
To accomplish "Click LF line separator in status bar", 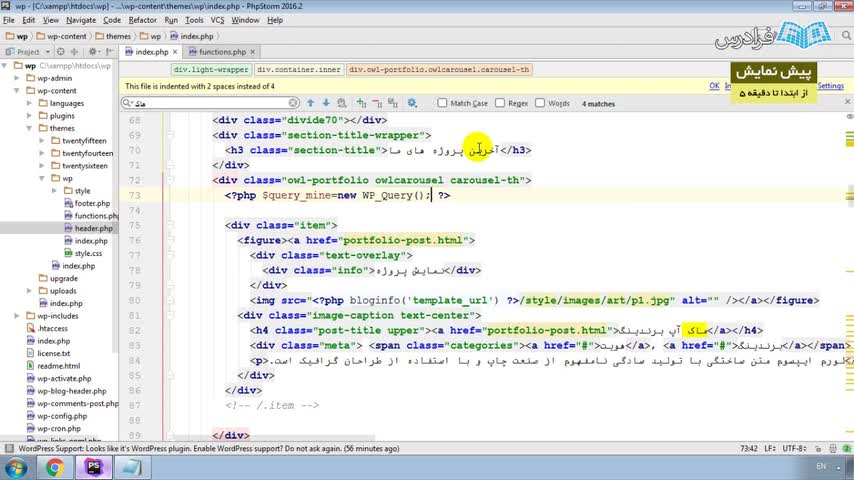I will tap(770, 448).
